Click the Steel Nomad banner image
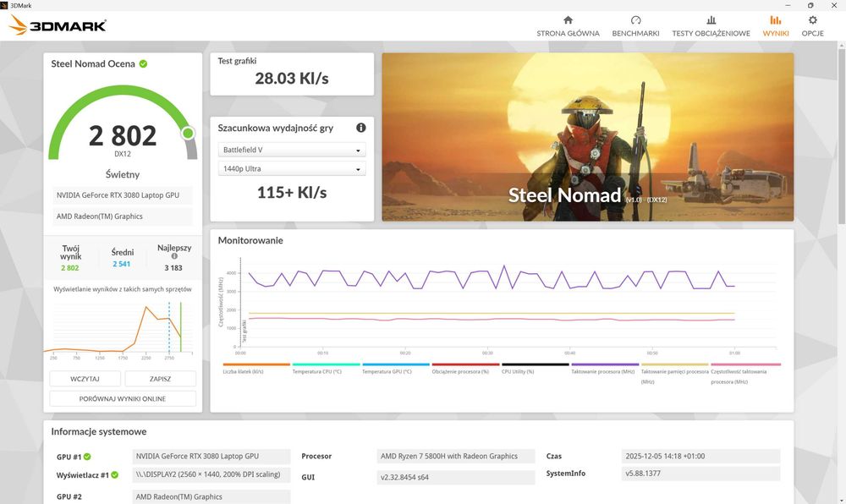This screenshot has height=504, width=846. 588,137
